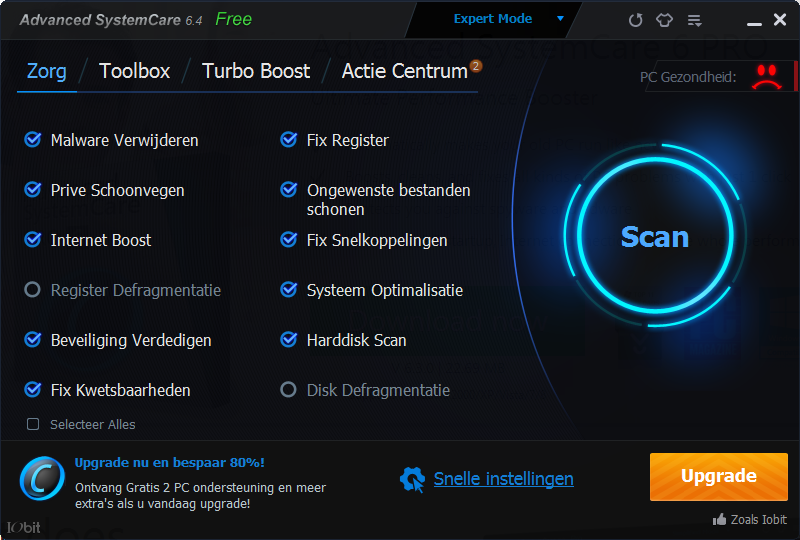The image size is (800, 540).
Task: Open the Snelle instellingen link
Action: (504, 479)
